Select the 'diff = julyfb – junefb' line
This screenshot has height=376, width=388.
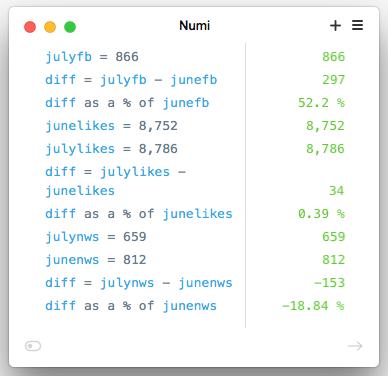tap(131, 80)
